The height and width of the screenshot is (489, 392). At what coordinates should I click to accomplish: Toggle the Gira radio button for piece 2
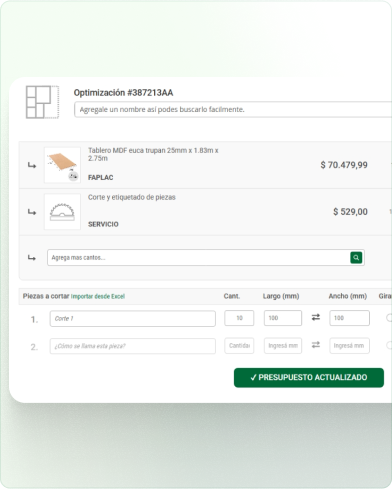[x=389, y=345]
